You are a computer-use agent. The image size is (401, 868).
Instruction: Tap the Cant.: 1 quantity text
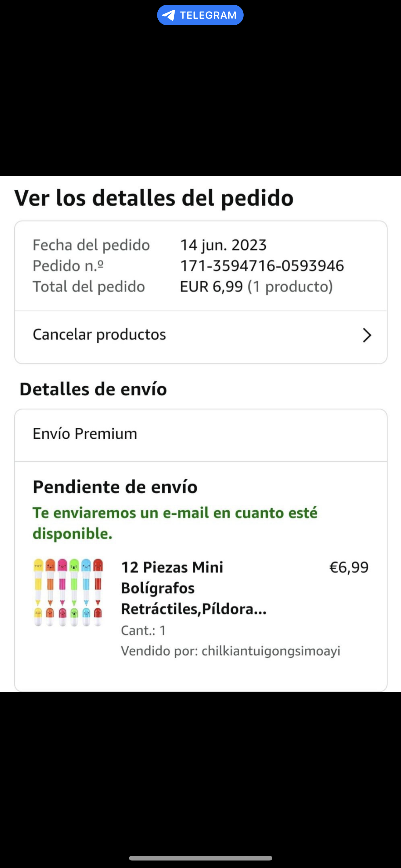tap(143, 630)
